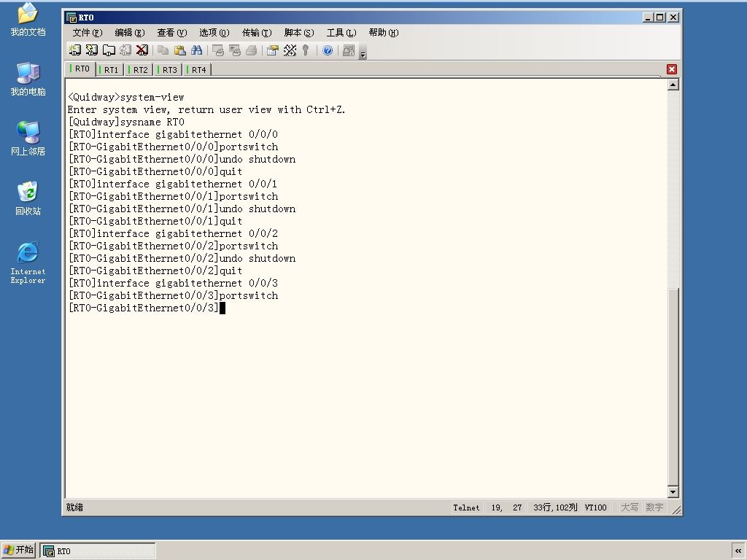Switch to the RT4 session tab
Viewport: 747px width, 560px height.
[197, 69]
